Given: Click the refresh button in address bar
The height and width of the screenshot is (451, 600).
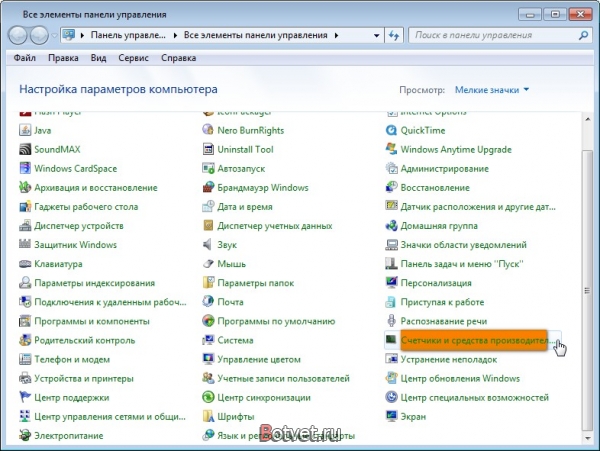Looking at the screenshot, I should (394, 35).
